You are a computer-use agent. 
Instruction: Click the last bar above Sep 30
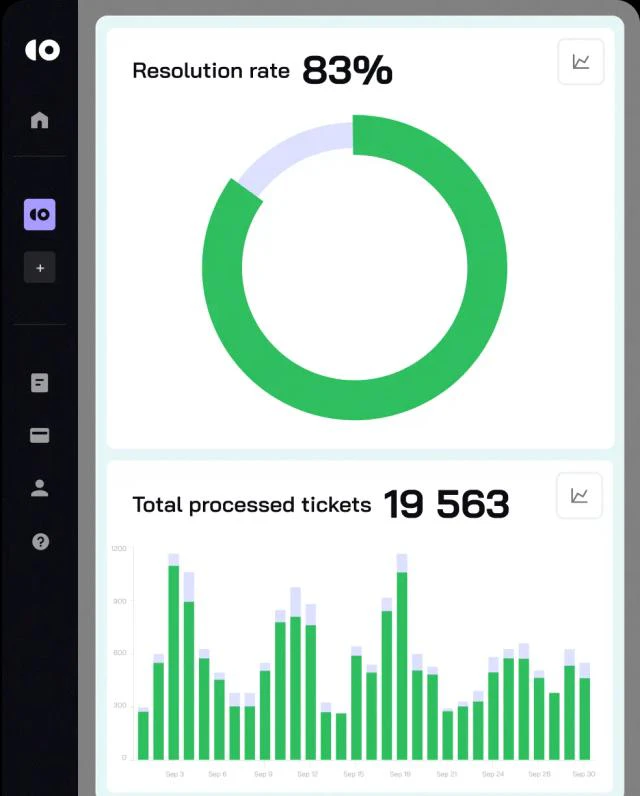585,718
